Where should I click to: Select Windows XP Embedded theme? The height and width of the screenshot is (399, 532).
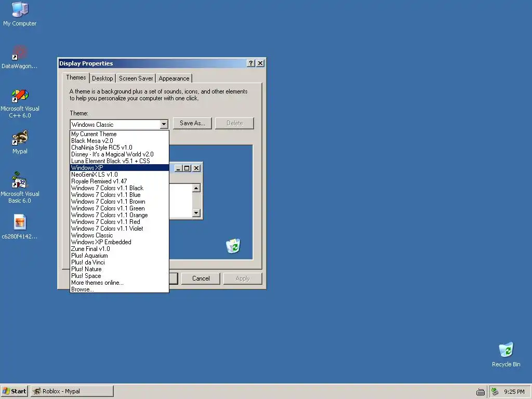(119, 242)
